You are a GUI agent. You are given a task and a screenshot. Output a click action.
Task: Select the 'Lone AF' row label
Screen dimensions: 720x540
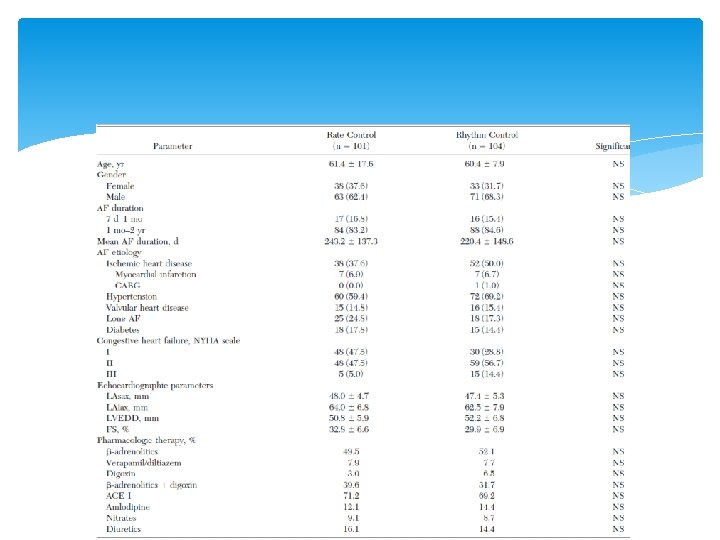pos(123,319)
